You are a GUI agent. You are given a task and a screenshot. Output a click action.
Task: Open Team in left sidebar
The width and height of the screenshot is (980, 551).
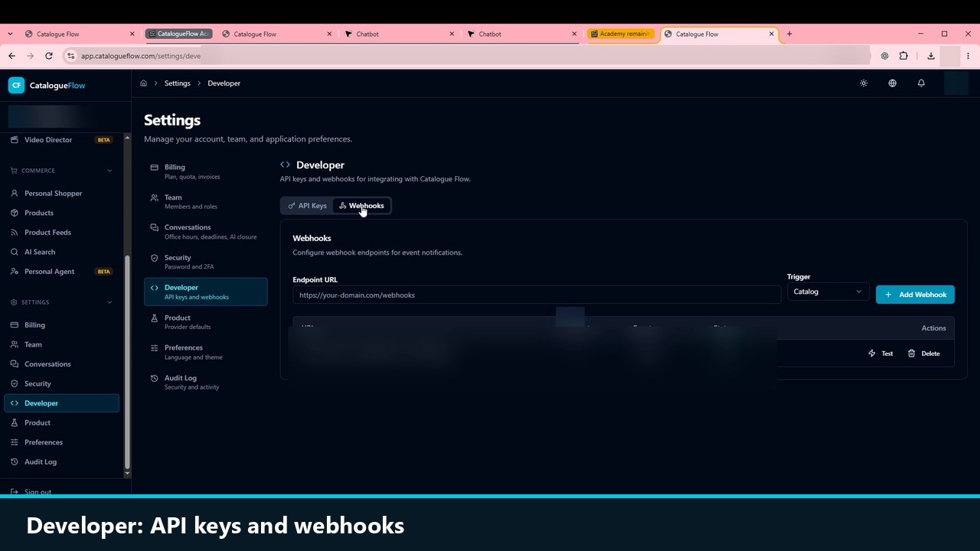click(61, 345)
